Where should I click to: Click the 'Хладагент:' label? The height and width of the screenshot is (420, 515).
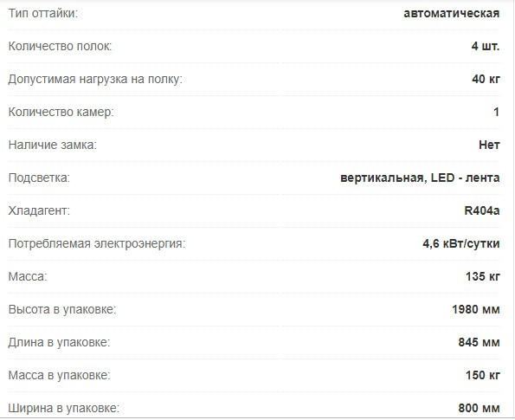39,210
